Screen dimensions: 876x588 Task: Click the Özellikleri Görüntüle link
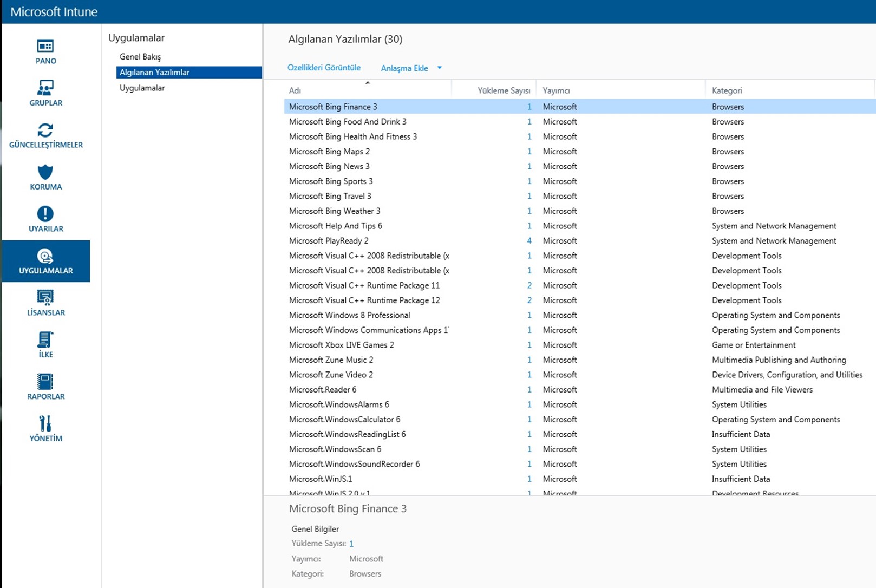click(x=324, y=68)
